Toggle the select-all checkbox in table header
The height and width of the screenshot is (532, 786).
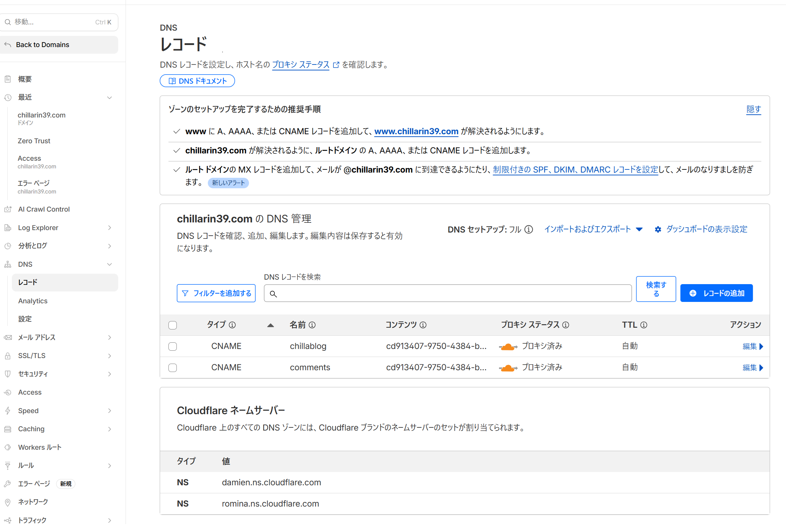click(173, 325)
